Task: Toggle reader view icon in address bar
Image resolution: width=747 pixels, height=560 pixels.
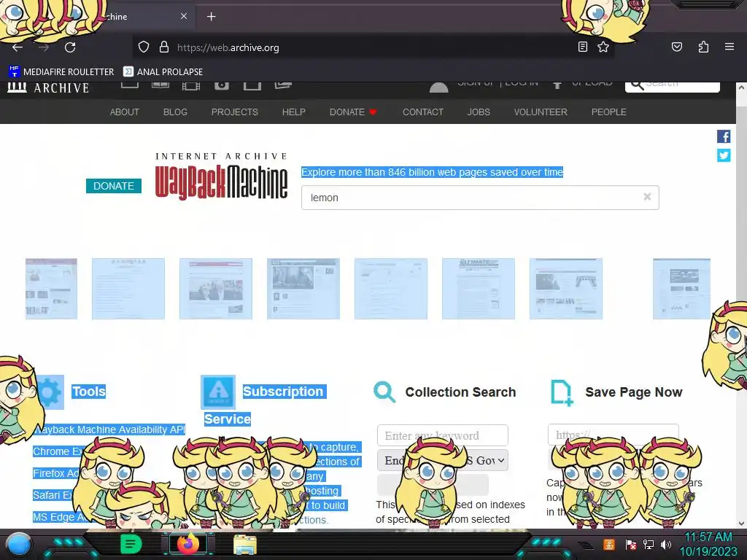Action: [582, 47]
